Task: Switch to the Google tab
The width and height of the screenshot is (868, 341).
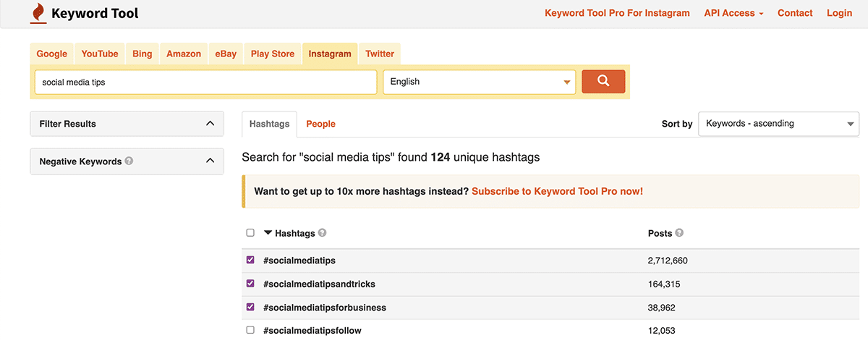Action: (52, 54)
